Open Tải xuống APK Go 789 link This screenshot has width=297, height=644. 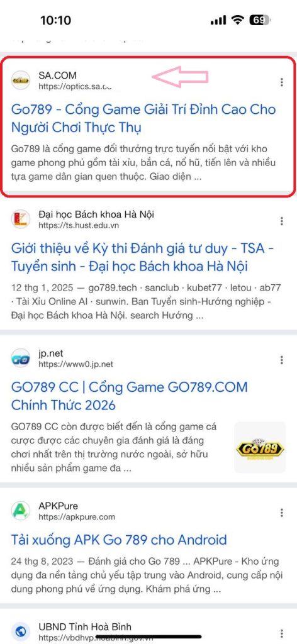(x=119, y=539)
